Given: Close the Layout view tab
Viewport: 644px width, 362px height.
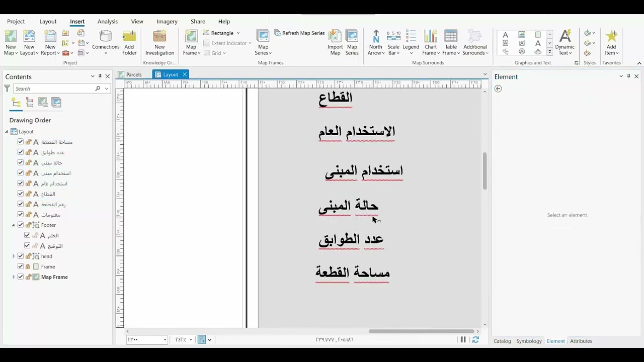Looking at the screenshot, I should [185, 74].
